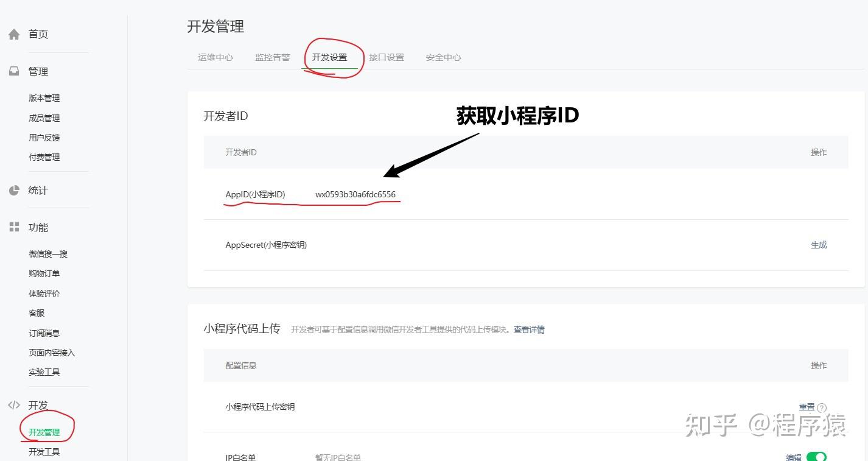This screenshot has width=868, height=461.
Task: Click the 开发 section header in sidebar
Action: 38,405
